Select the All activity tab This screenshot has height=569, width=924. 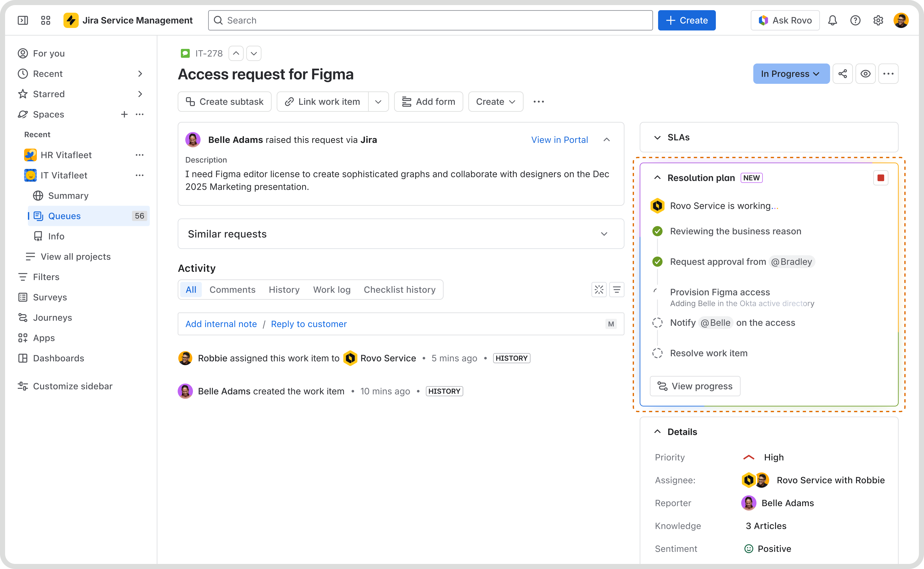click(x=191, y=290)
